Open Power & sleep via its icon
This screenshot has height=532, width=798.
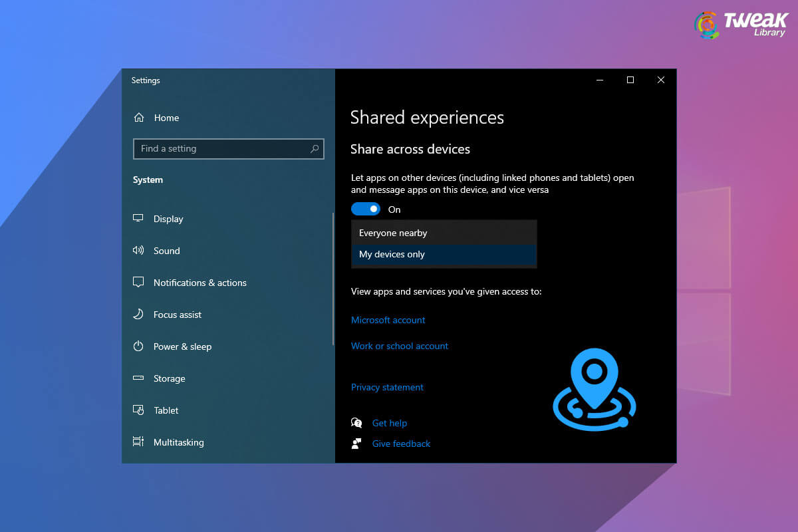click(138, 346)
